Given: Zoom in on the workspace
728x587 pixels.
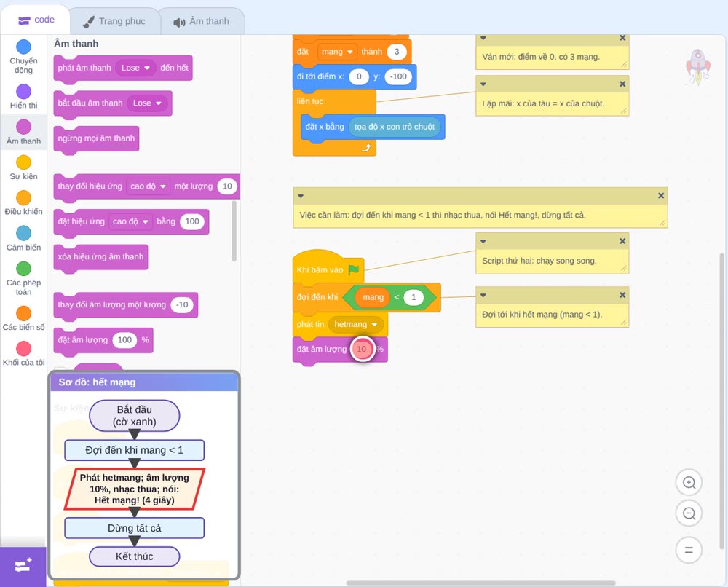Looking at the screenshot, I should click(689, 483).
